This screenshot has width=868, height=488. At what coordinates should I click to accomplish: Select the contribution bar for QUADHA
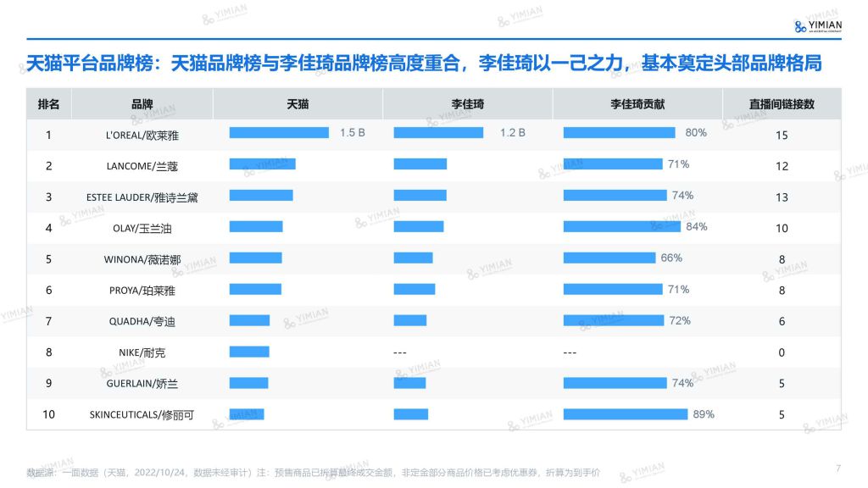[614, 320]
